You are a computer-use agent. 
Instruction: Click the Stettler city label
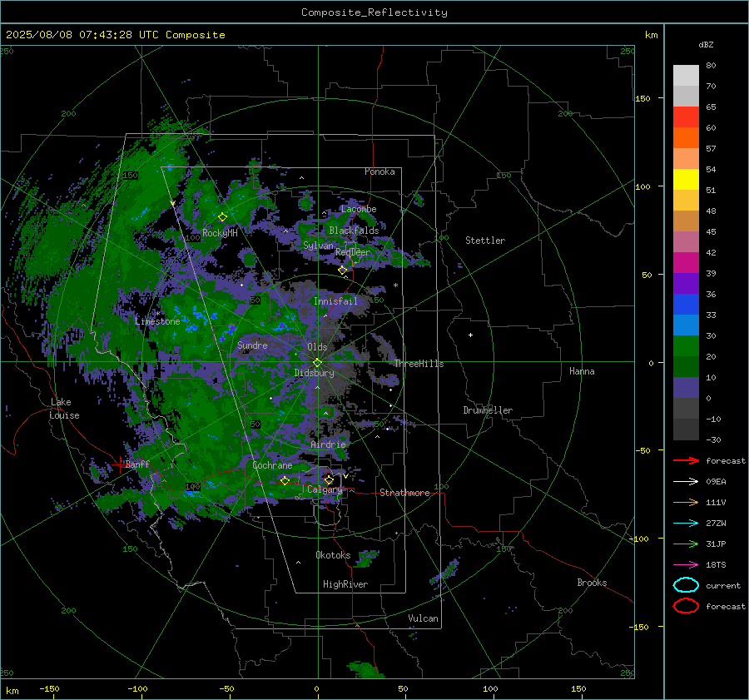coord(485,241)
